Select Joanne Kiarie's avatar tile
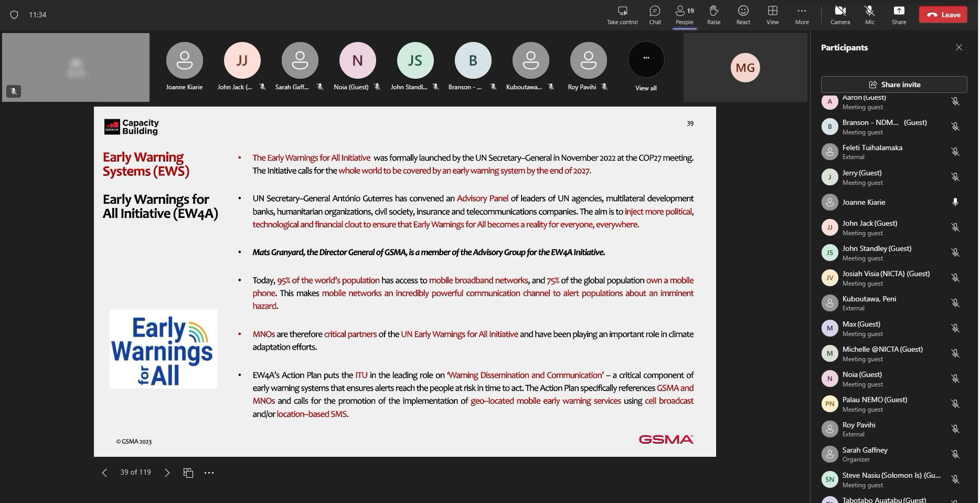 tap(184, 60)
